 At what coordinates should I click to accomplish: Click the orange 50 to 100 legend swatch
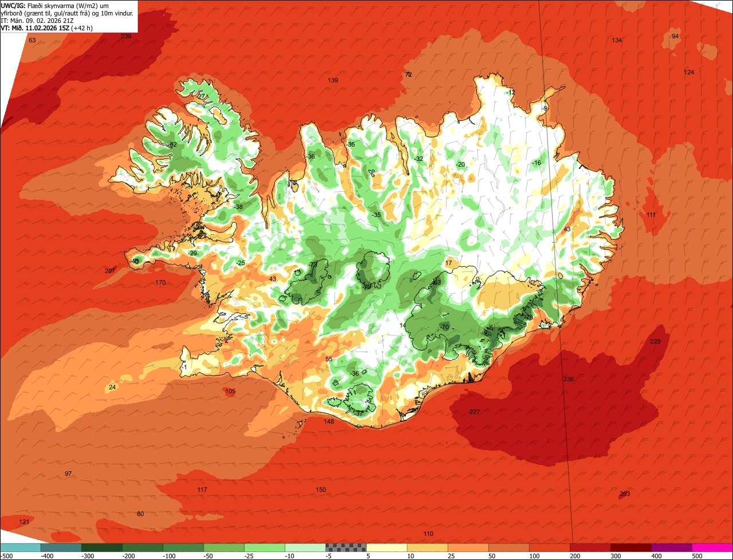coord(509,547)
